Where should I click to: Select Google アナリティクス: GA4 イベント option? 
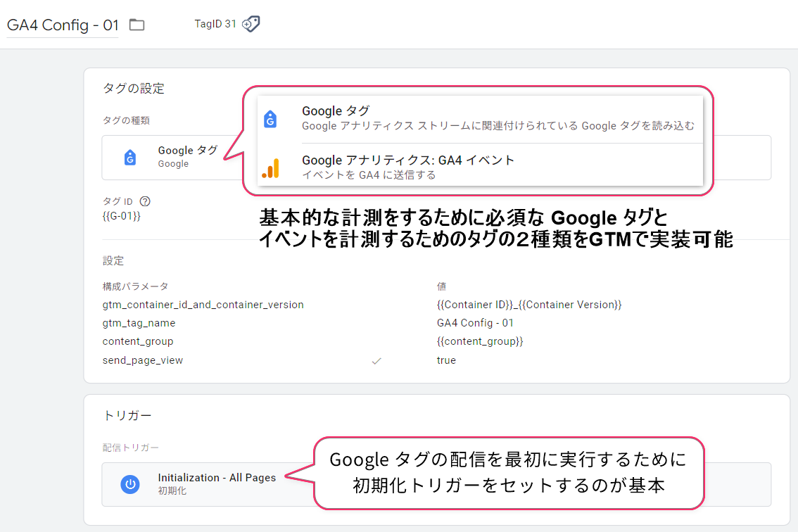pos(481,167)
